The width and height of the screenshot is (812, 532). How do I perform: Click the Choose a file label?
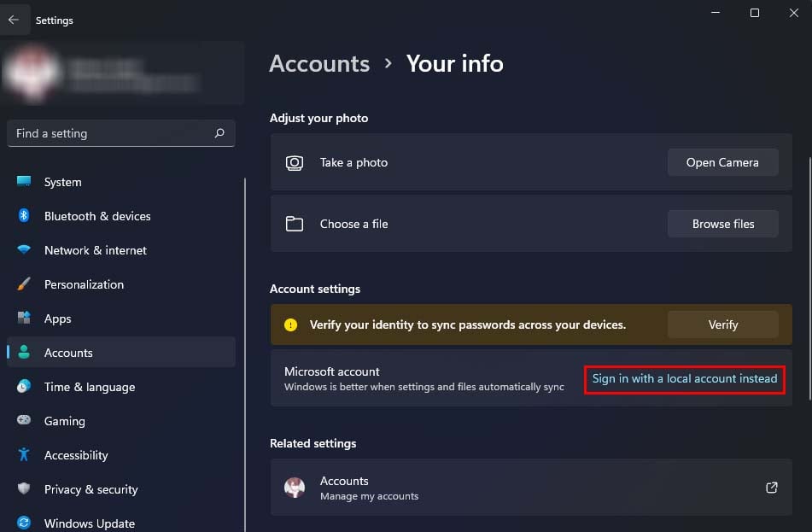353,224
